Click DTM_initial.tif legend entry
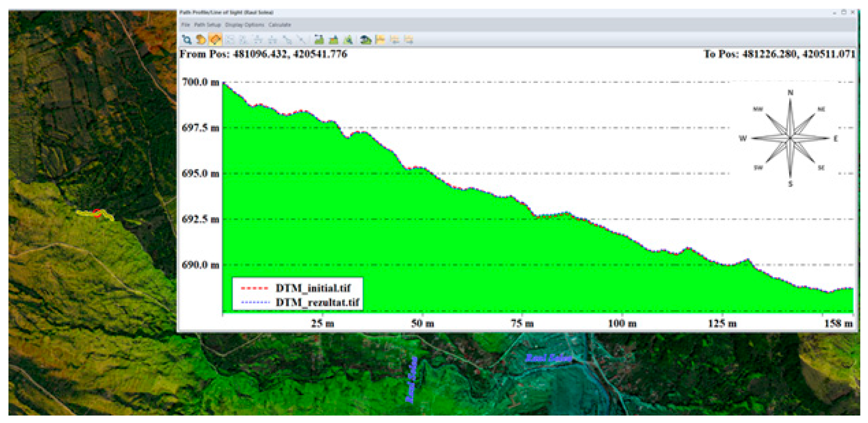The width and height of the screenshot is (868, 423). coord(313,288)
